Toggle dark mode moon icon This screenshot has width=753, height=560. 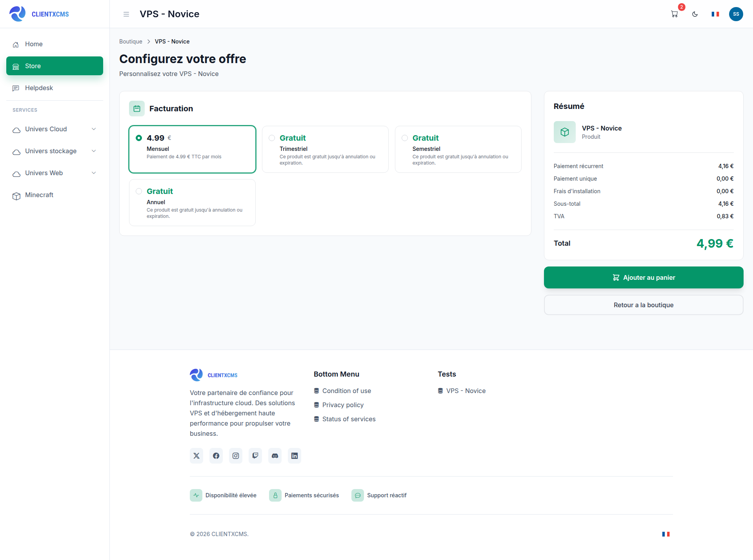(x=695, y=14)
